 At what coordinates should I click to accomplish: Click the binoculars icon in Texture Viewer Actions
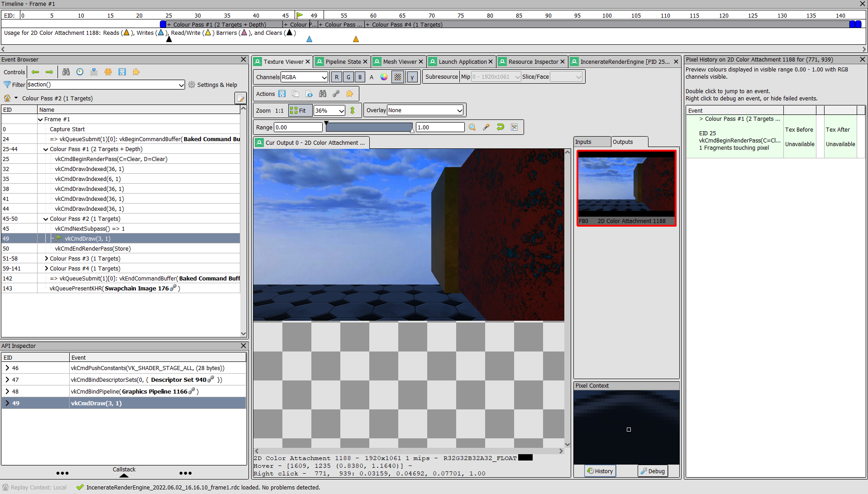tap(323, 94)
